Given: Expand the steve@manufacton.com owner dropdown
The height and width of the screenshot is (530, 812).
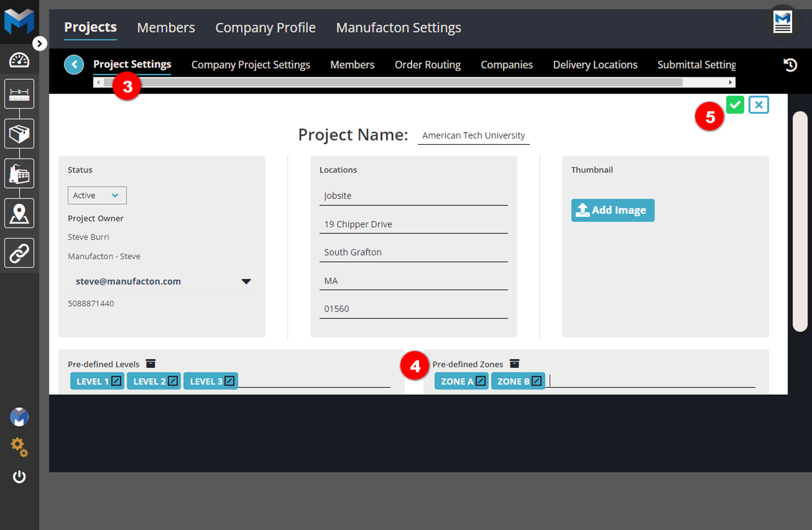Looking at the screenshot, I should (x=246, y=282).
